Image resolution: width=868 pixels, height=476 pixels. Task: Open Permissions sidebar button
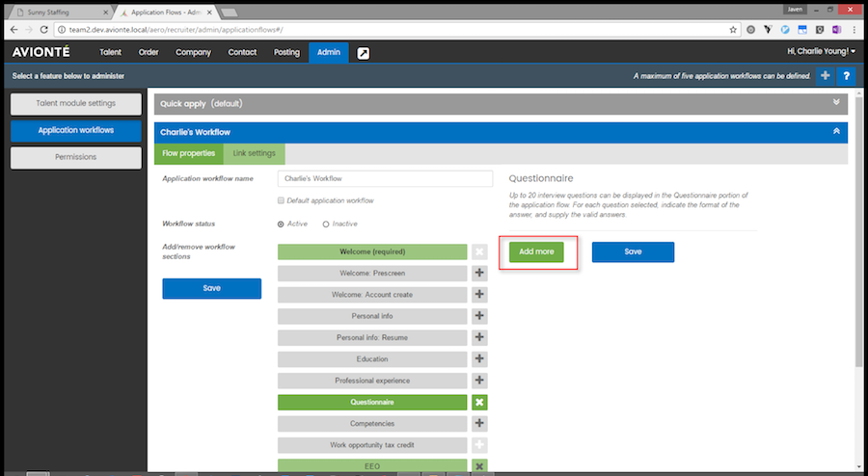click(76, 158)
